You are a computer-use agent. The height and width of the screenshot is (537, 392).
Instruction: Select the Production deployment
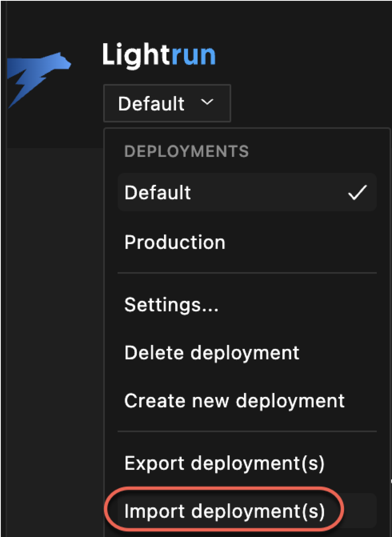click(x=175, y=242)
